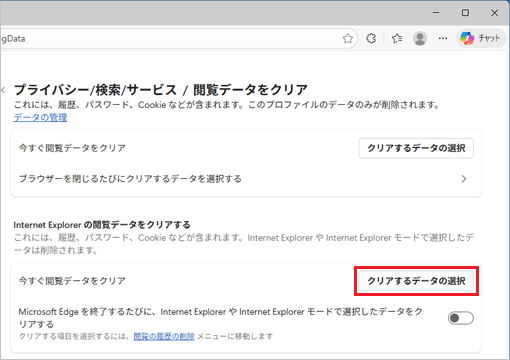The image size is (510, 360).
Task: Open the profile avatar icon
Action: point(420,39)
